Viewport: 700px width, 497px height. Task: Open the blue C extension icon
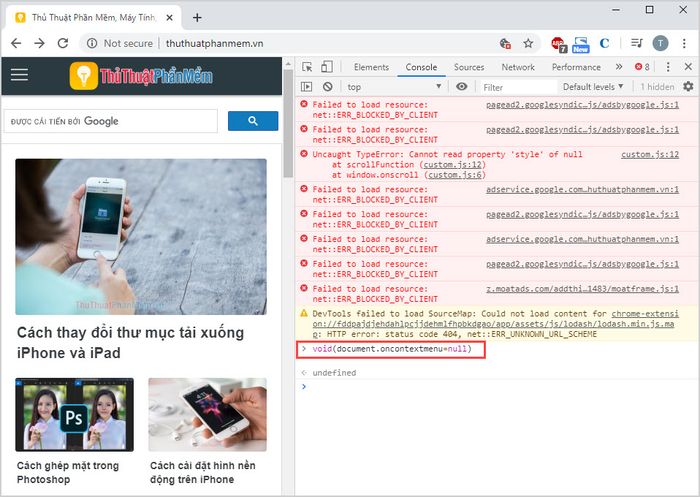click(604, 43)
